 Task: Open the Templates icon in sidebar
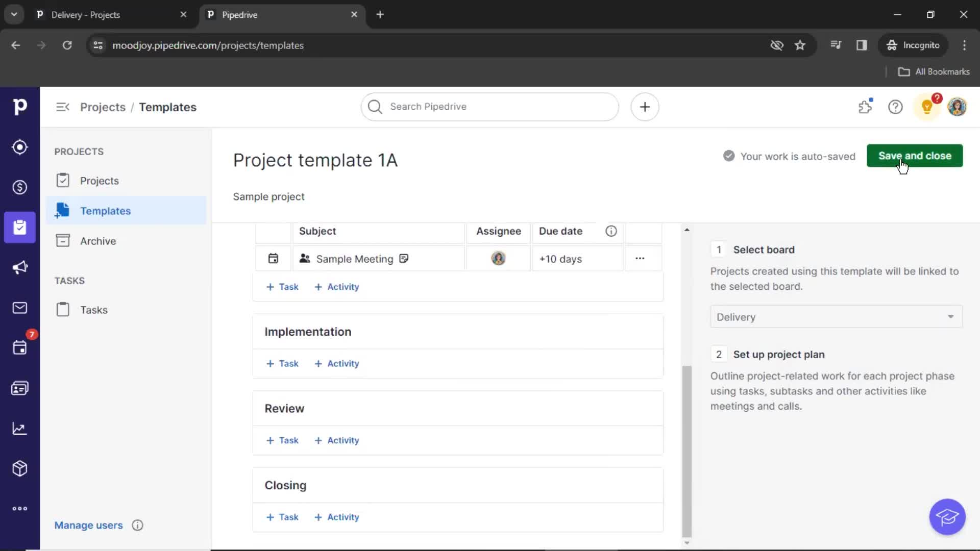point(63,211)
